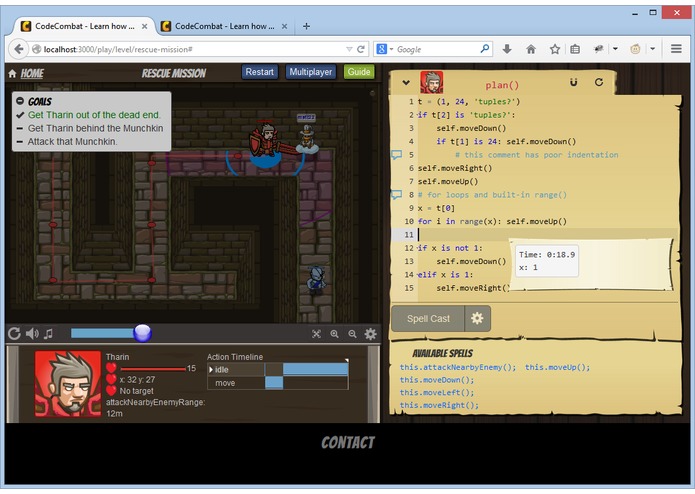Image resolution: width=695 pixels, height=494 pixels.
Task: Reload code with circular arrow icon
Action: pyautogui.click(x=599, y=82)
